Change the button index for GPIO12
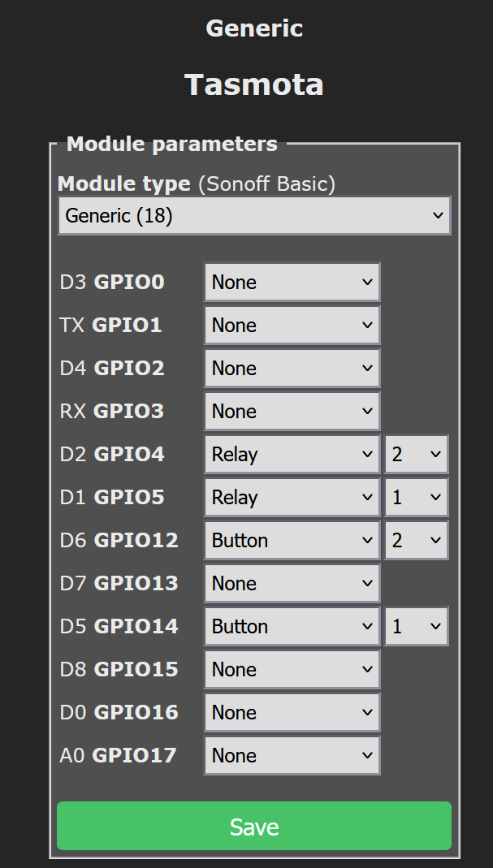This screenshot has height=868, width=493. (416, 540)
